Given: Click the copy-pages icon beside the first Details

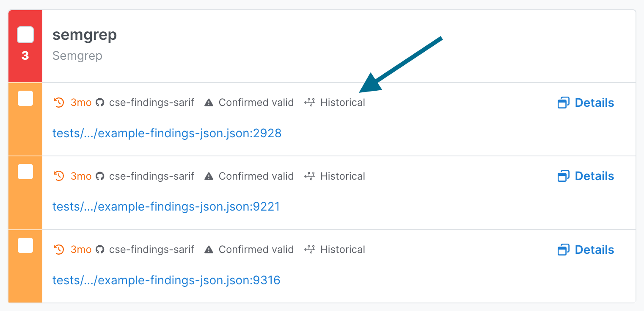Looking at the screenshot, I should click(564, 102).
